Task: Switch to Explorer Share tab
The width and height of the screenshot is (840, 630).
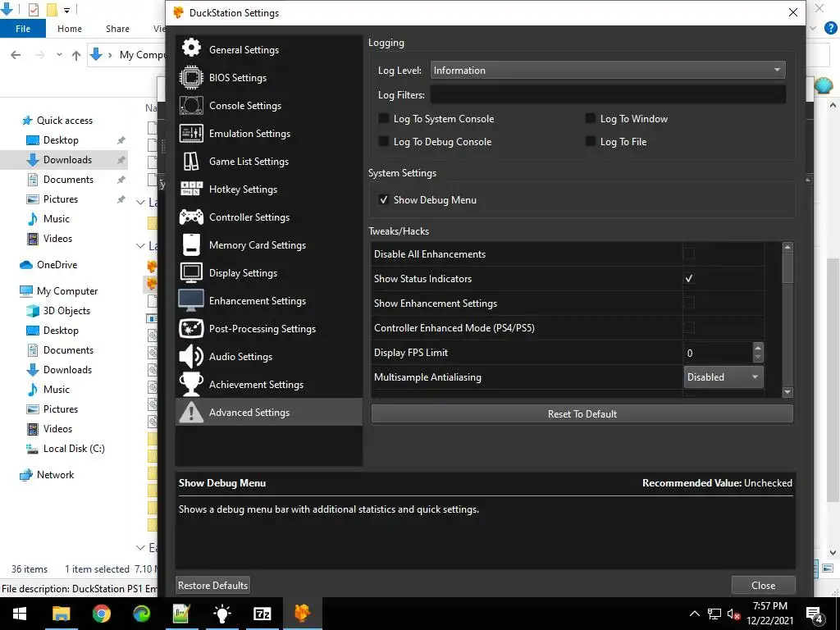Action: click(117, 29)
